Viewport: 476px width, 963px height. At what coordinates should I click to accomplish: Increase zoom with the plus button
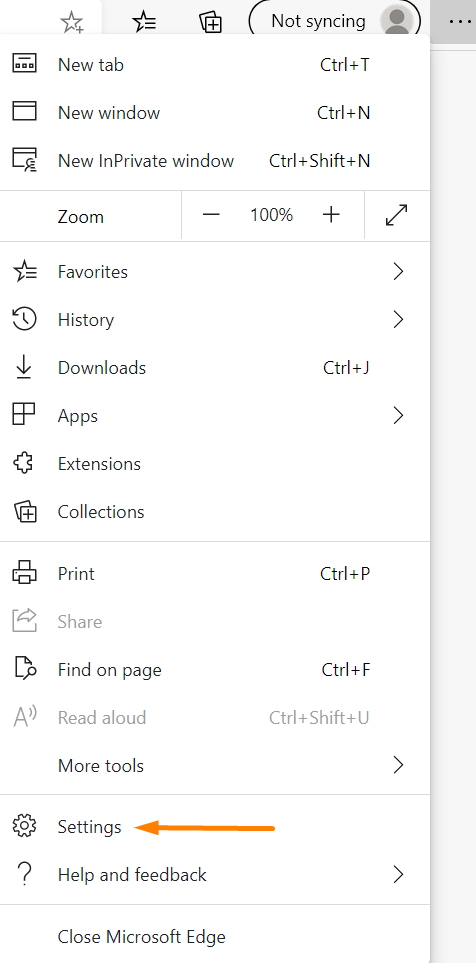pos(331,215)
